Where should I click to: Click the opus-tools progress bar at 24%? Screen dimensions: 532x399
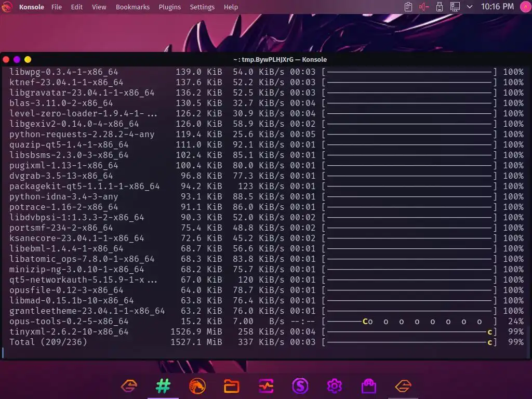tap(409, 321)
